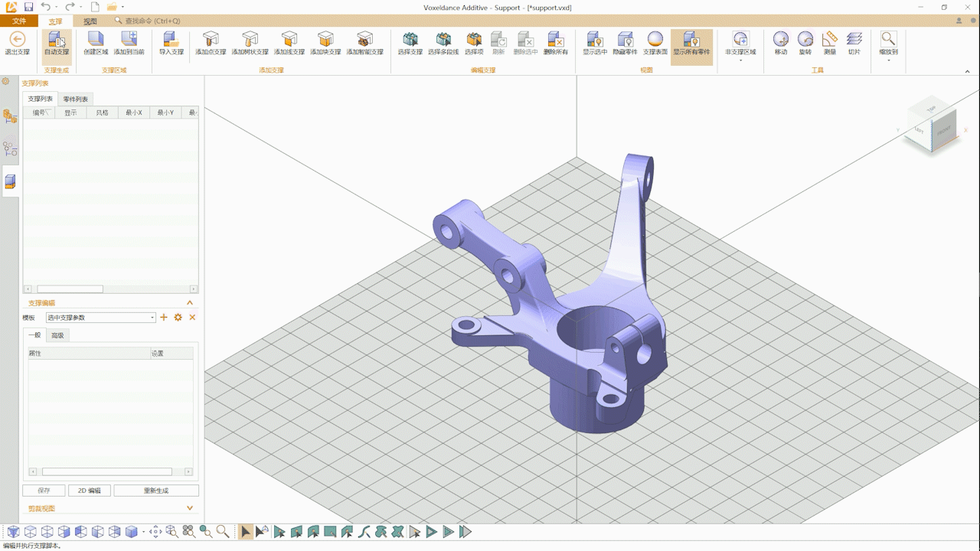
Task: Click the 退出支撑 exit support button
Action: coord(17,44)
